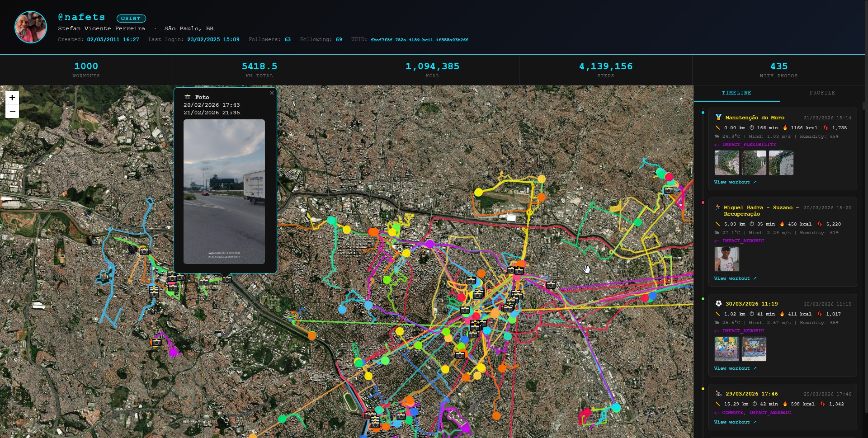Click the UUID link in the profile header
This screenshot has height=438, width=868.
click(x=420, y=40)
